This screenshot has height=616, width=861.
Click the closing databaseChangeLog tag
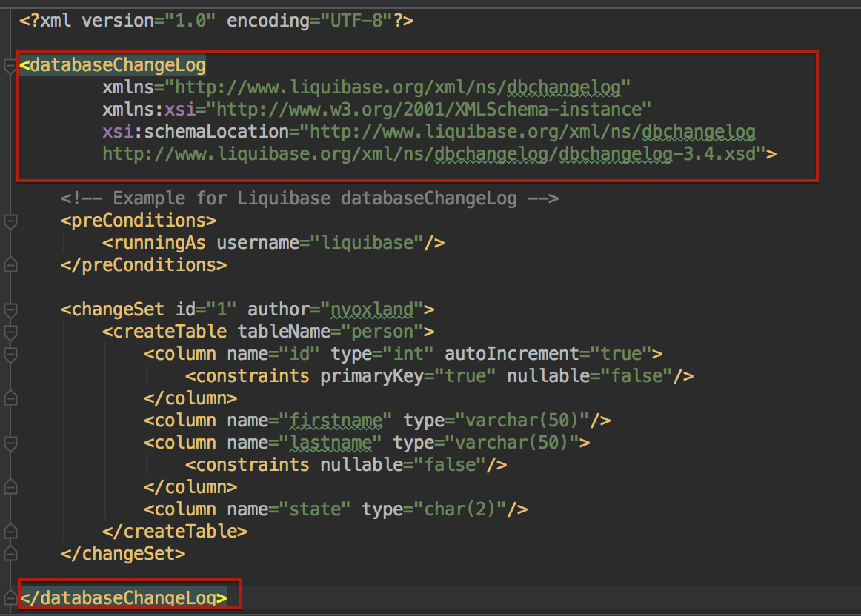point(123,597)
